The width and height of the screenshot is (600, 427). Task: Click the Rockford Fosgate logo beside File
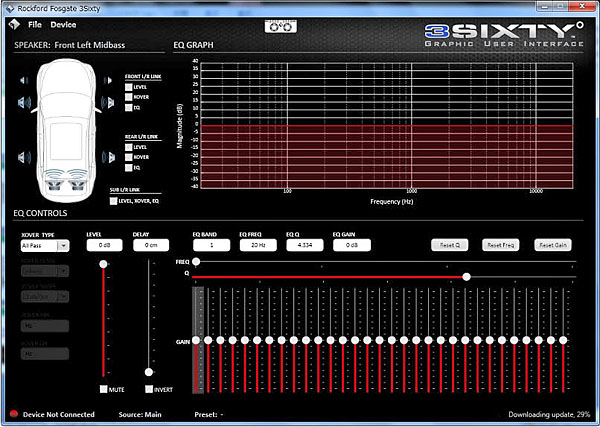[14, 24]
